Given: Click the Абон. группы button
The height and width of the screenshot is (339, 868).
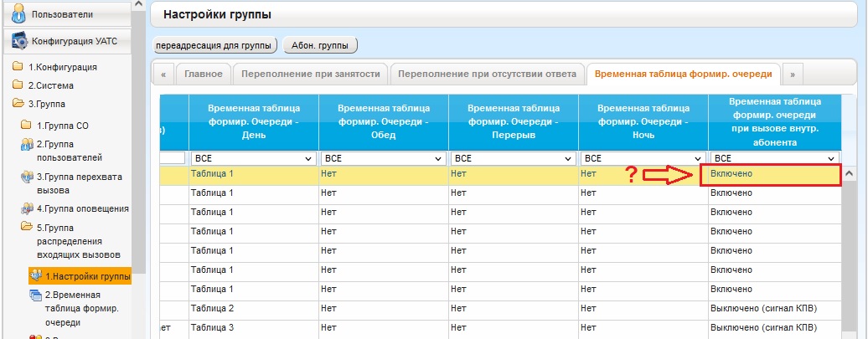Looking at the screenshot, I should [x=320, y=45].
